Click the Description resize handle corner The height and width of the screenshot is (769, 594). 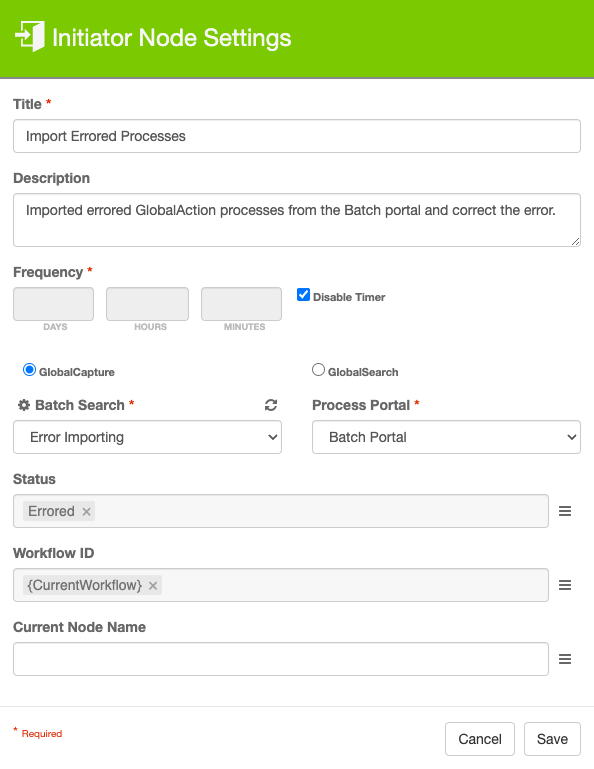(x=576, y=242)
